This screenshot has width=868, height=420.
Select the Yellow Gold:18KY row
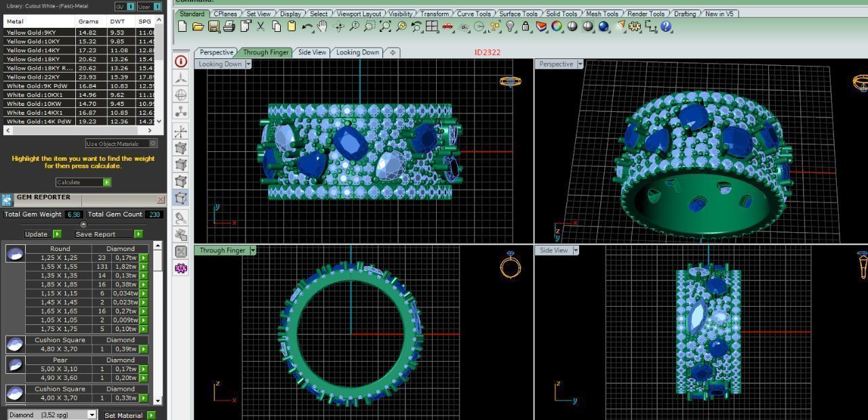click(x=79, y=59)
